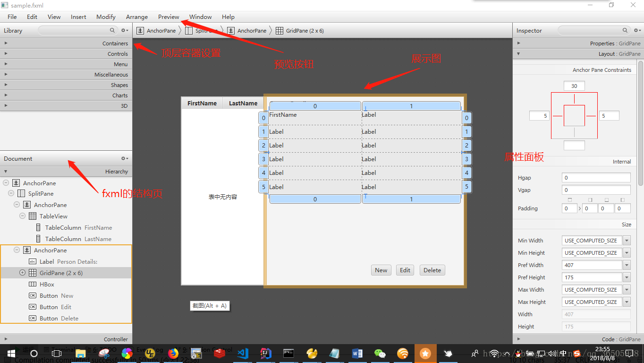644x363 pixels.
Task: Click the Button New icon in Hierarchy
Action: [33, 296]
